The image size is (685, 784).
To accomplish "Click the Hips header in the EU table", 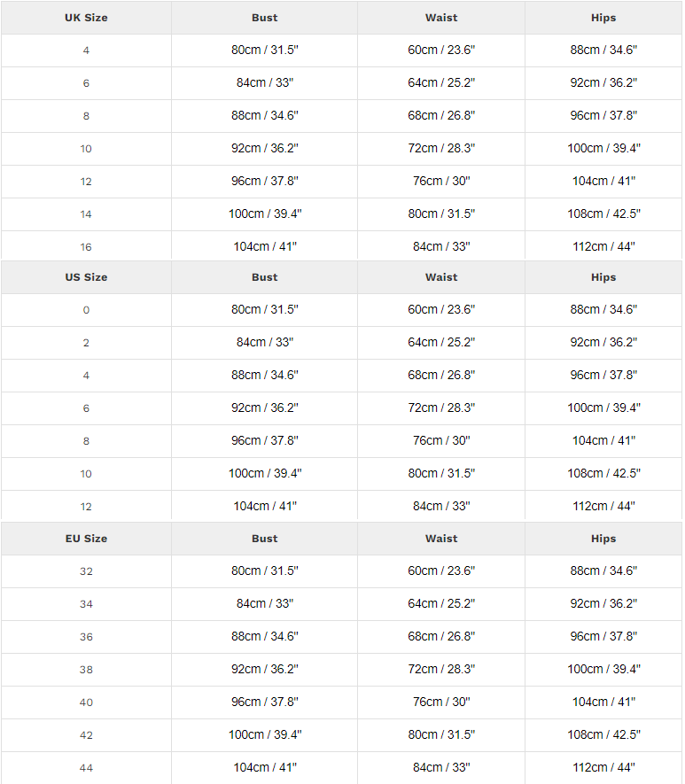I will point(603,539).
